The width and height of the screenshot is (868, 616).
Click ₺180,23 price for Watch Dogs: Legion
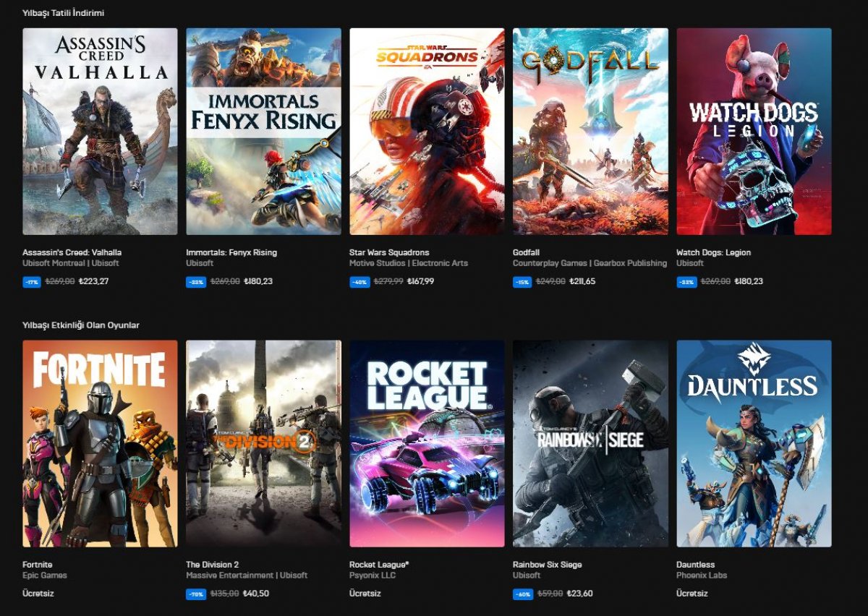(x=749, y=281)
